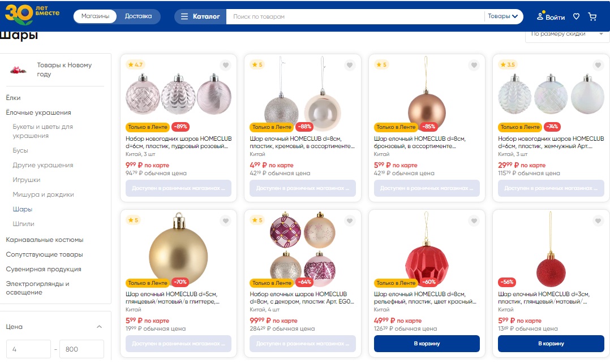Click the product search field
Screen dimensions: 610x364
[355, 17]
